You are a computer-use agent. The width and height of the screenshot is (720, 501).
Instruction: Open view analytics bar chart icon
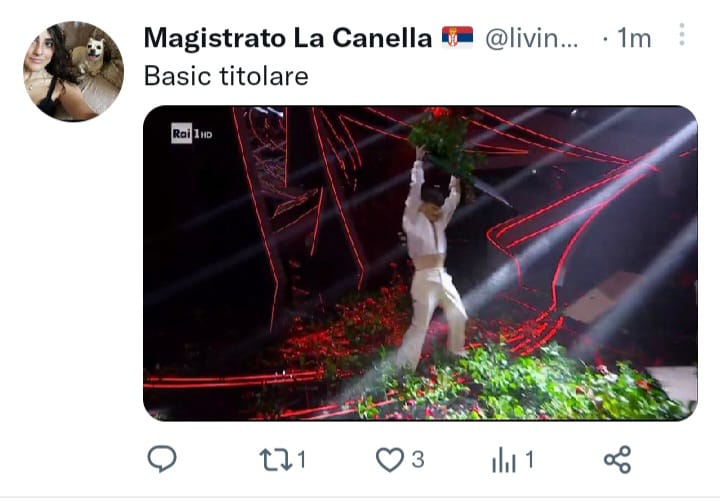[504, 460]
